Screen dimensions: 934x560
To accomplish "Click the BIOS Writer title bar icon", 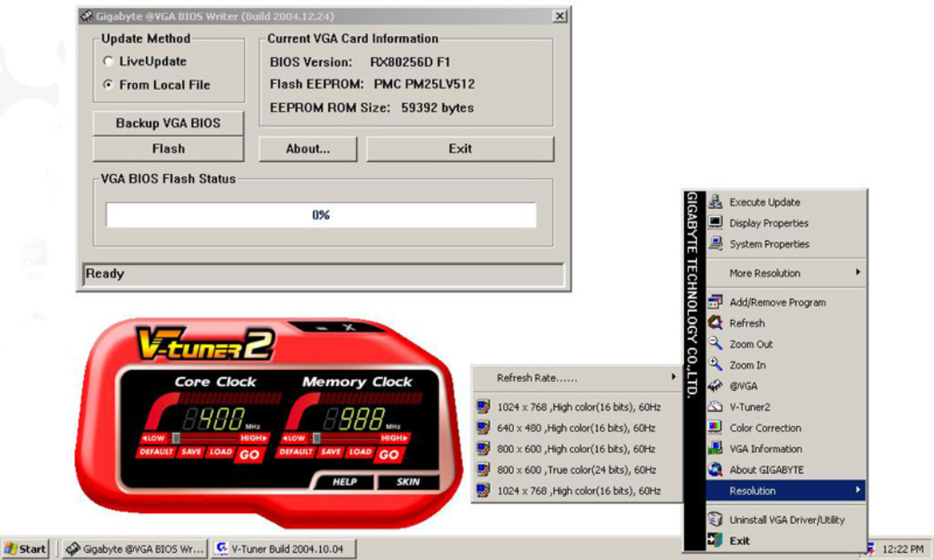I will 87,16.
